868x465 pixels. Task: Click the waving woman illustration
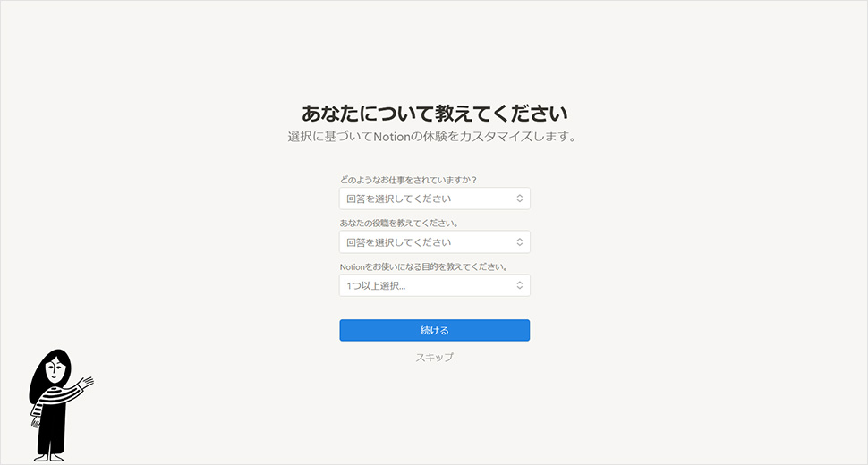pyautogui.click(x=60, y=405)
